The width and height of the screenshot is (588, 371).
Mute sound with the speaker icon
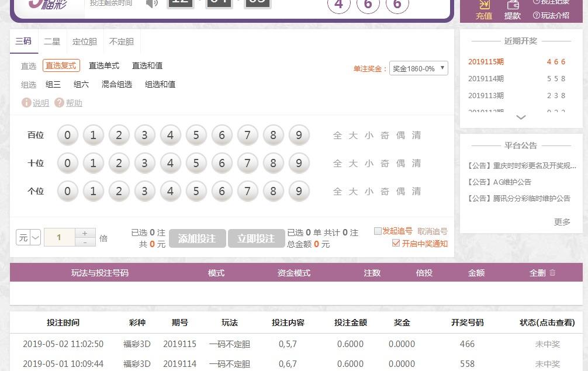point(152,4)
